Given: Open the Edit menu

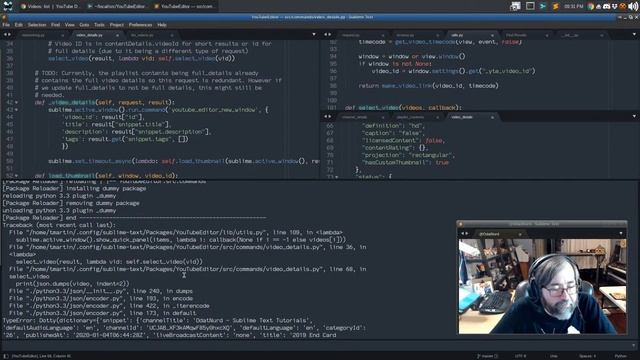Looking at the screenshot, I should [19, 25].
